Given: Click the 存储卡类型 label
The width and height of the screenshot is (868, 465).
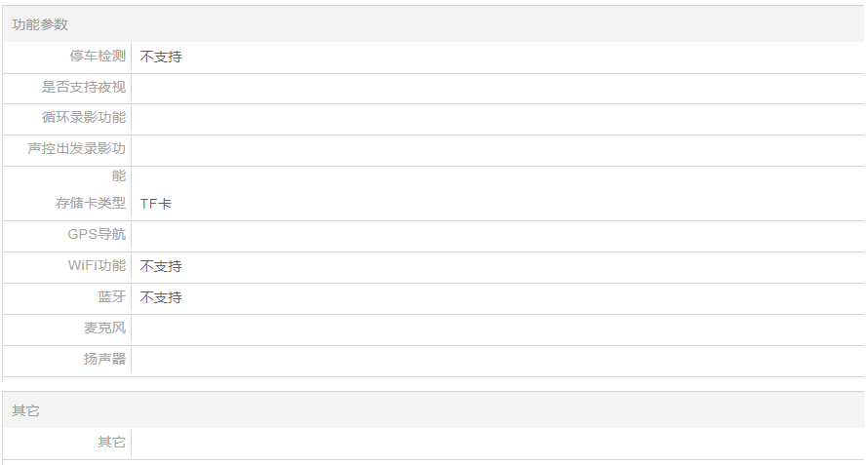Looking at the screenshot, I should point(91,204).
